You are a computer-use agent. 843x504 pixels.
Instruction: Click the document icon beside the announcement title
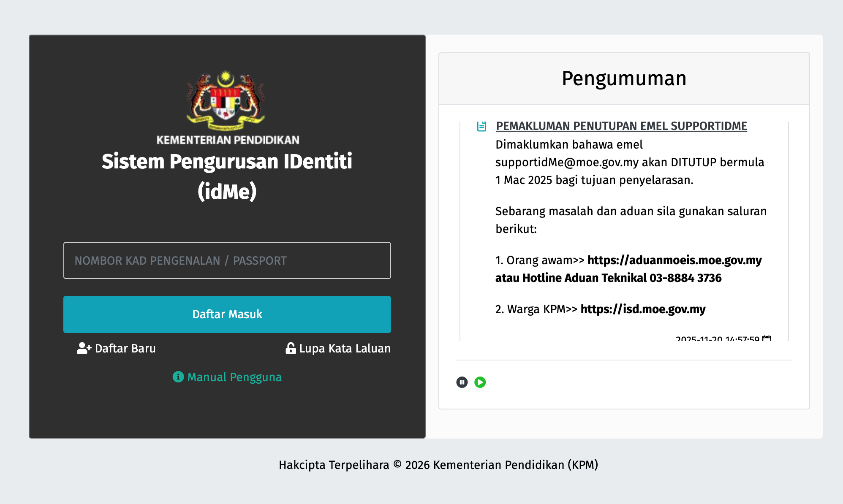click(481, 126)
